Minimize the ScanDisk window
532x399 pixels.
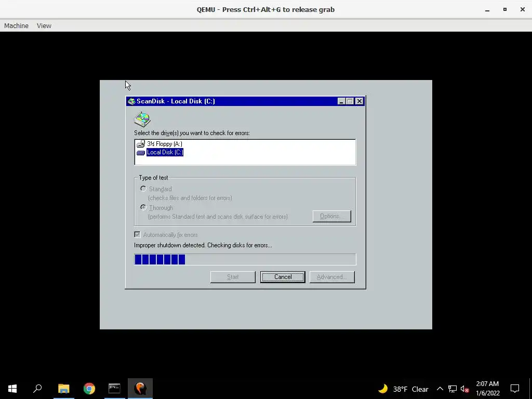[342, 101]
